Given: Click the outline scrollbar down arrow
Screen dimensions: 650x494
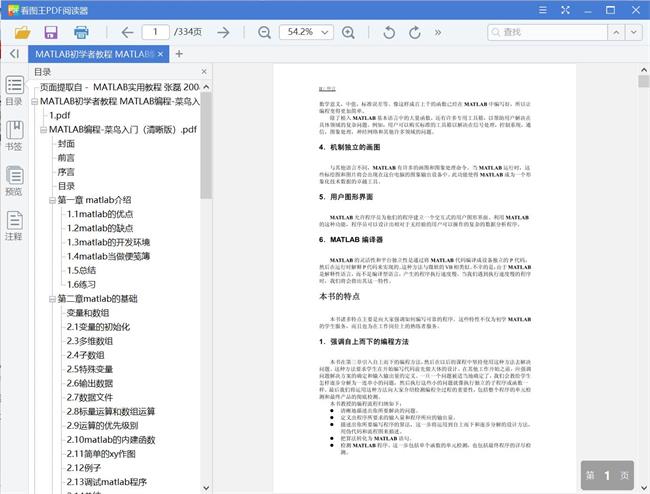Looking at the screenshot, I should (206, 488).
